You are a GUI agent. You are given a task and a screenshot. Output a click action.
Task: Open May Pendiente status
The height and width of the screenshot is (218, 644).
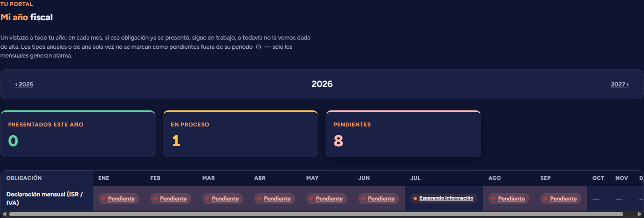point(327,199)
